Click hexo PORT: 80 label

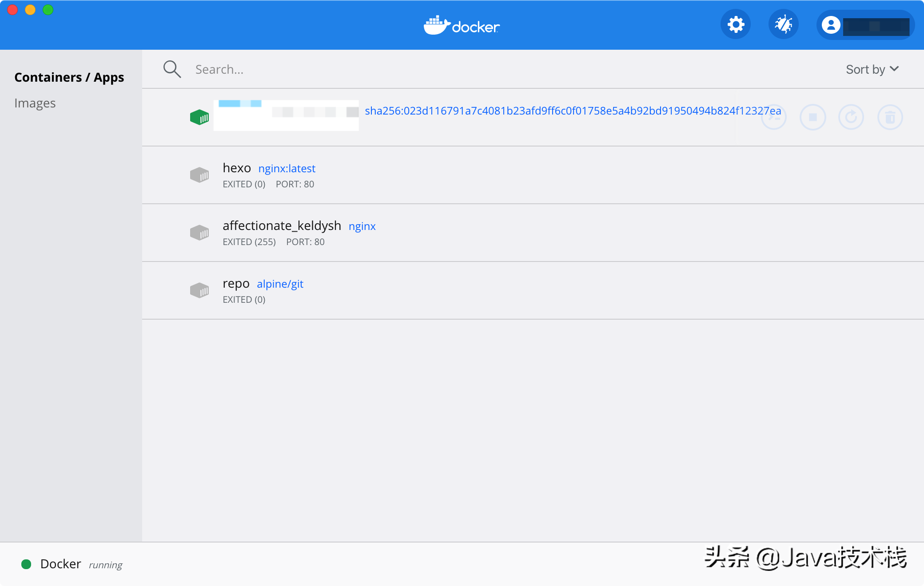tap(295, 184)
